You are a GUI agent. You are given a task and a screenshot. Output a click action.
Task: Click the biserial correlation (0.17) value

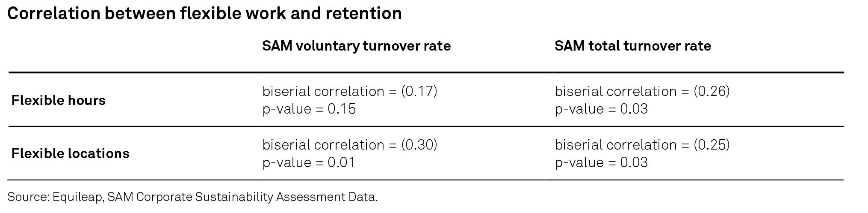pyautogui.click(x=349, y=91)
